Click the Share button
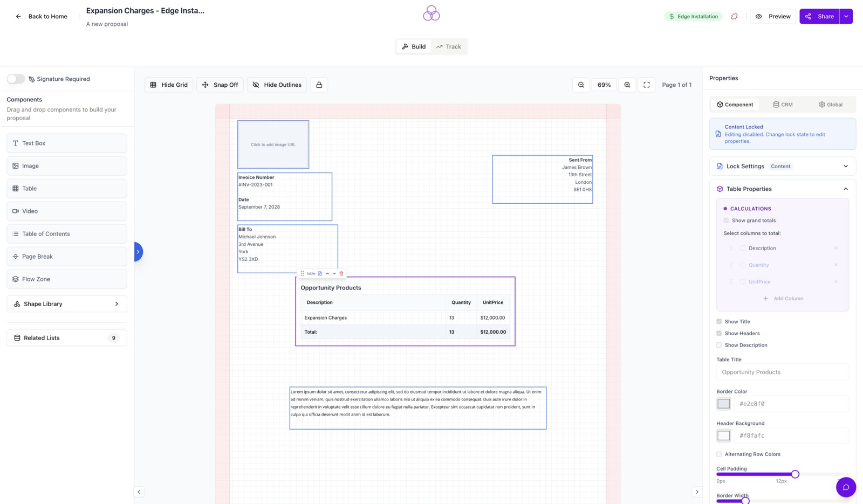Screen dimensions: 863x504 [819, 16]
